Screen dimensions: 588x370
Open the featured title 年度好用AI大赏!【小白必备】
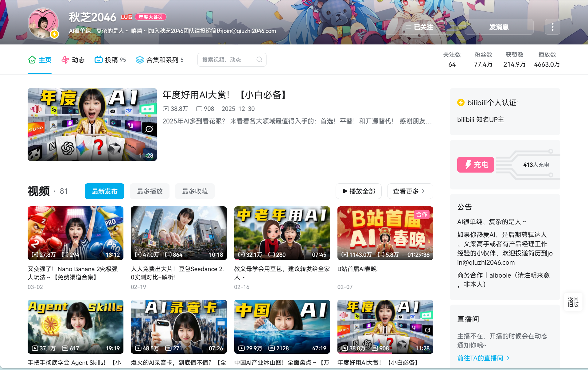pyautogui.click(x=225, y=95)
